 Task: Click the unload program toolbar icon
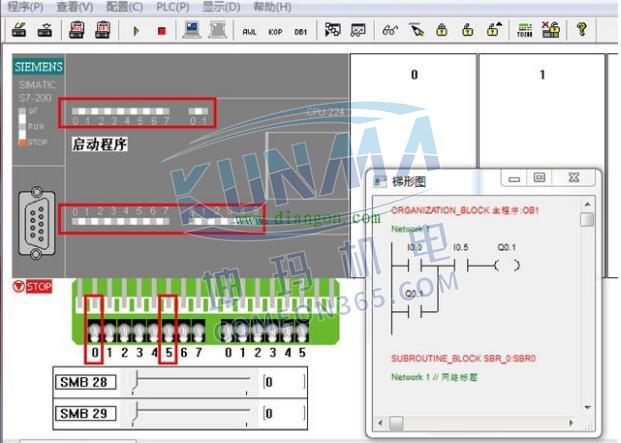[45, 30]
